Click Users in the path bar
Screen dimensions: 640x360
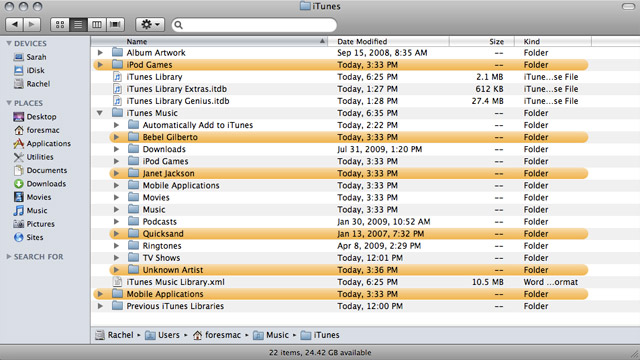tap(162, 335)
